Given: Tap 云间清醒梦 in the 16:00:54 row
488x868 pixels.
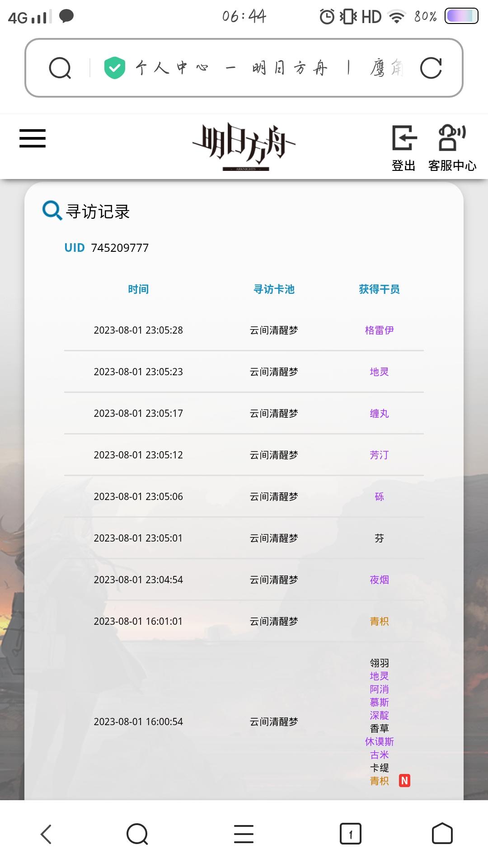Looking at the screenshot, I should tap(274, 722).
